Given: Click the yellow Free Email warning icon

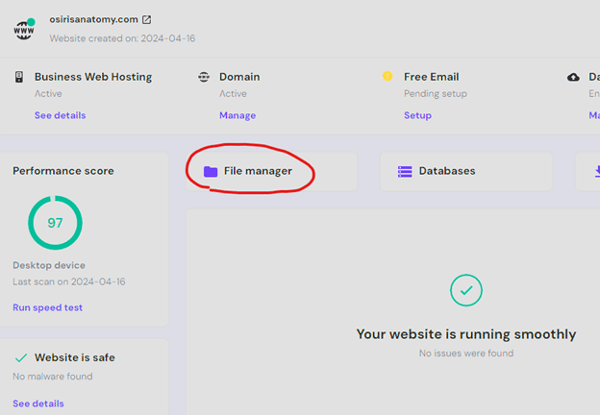Looking at the screenshot, I should 387,76.
